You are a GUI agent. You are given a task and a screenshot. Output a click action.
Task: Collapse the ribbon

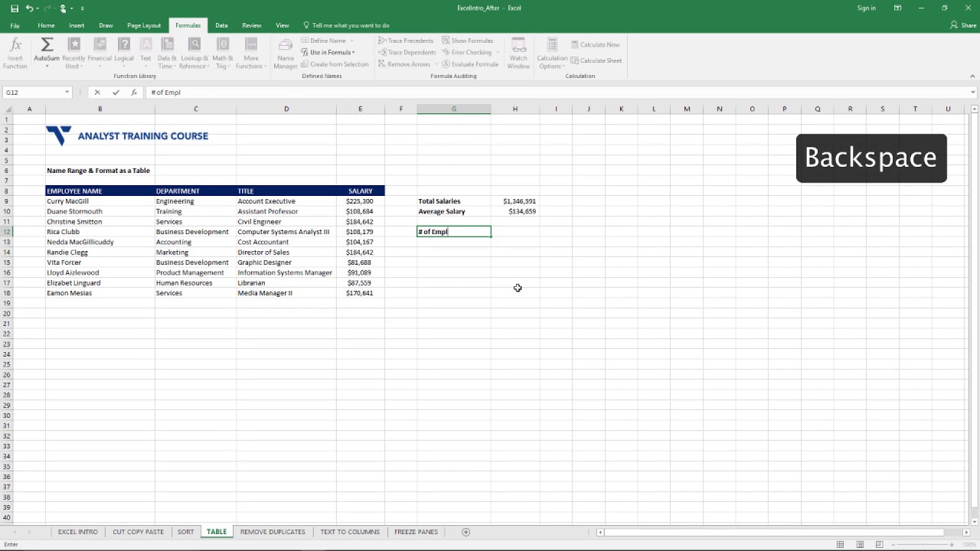click(973, 76)
